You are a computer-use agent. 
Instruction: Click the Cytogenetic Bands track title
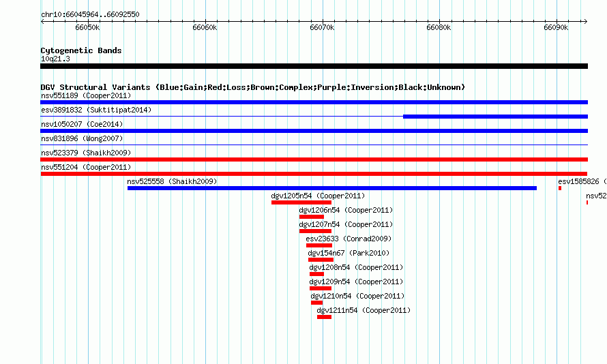[x=81, y=50]
